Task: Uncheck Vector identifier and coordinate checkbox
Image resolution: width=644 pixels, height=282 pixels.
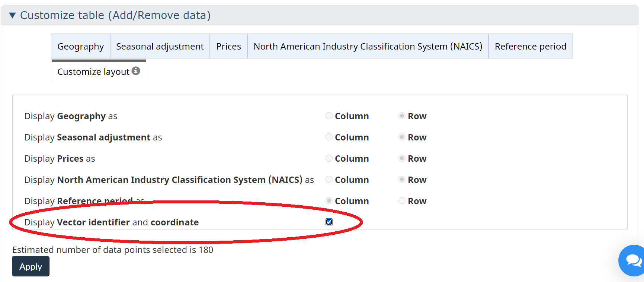Action: pos(329,222)
